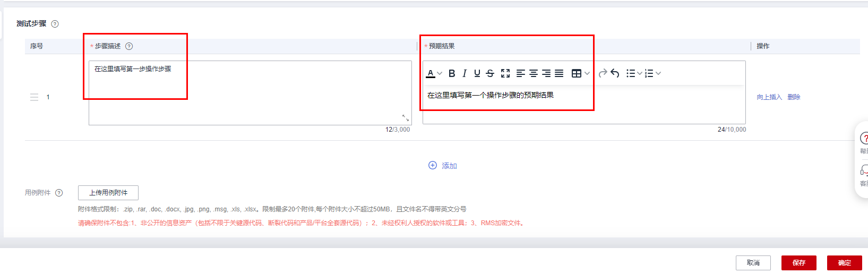
Task: Toggle bold formatting
Action: coord(452,73)
